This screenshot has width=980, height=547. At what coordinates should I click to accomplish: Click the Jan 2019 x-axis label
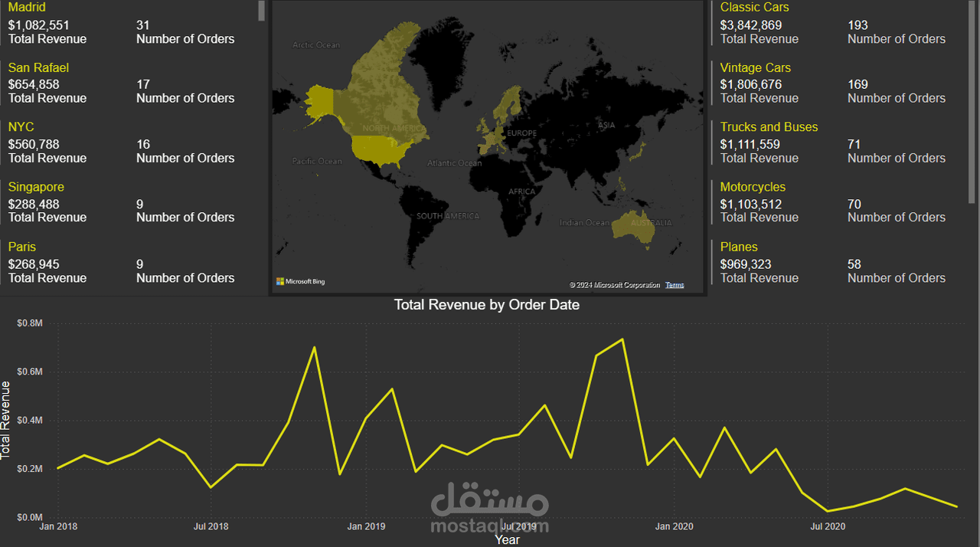(x=366, y=526)
